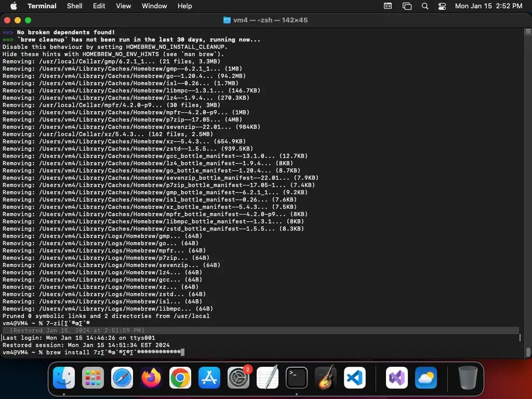Open the Apple menu

click(x=14, y=6)
